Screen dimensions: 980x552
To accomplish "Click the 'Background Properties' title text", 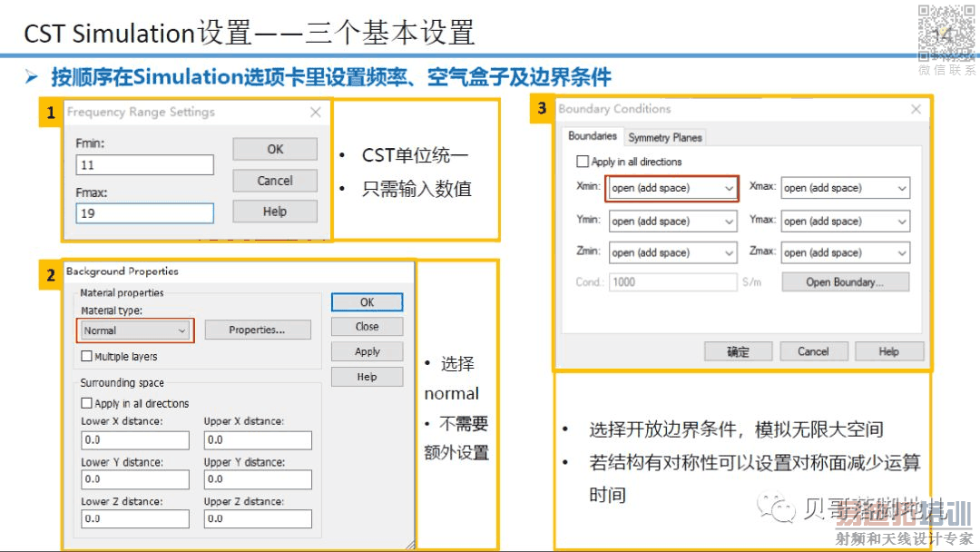I will [122, 271].
